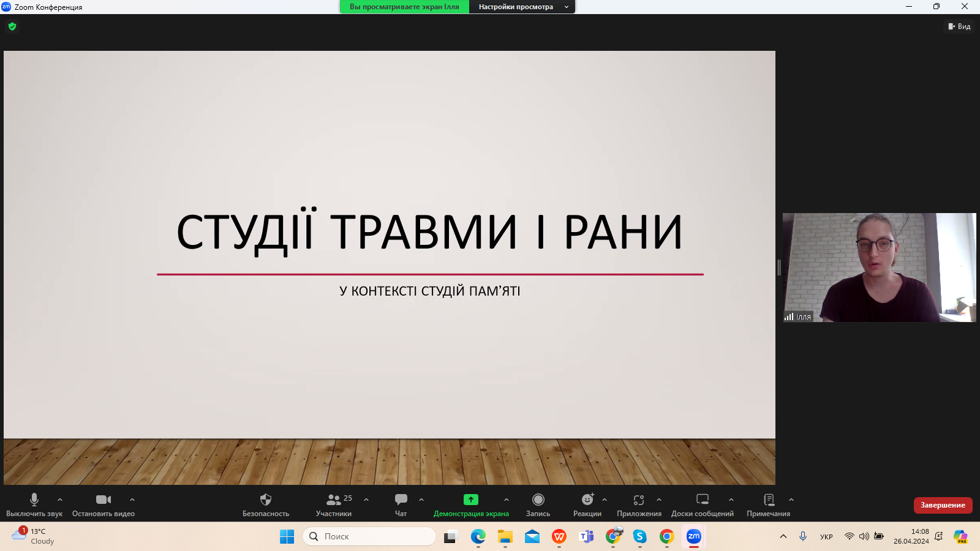Open Приложения apps icon
980x551 pixels.
click(x=638, y=500)
